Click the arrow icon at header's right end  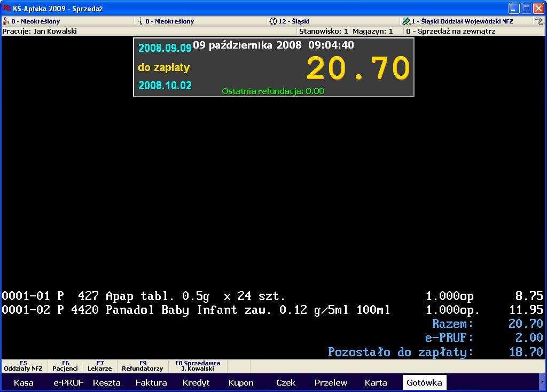click(x=540, y=21)
